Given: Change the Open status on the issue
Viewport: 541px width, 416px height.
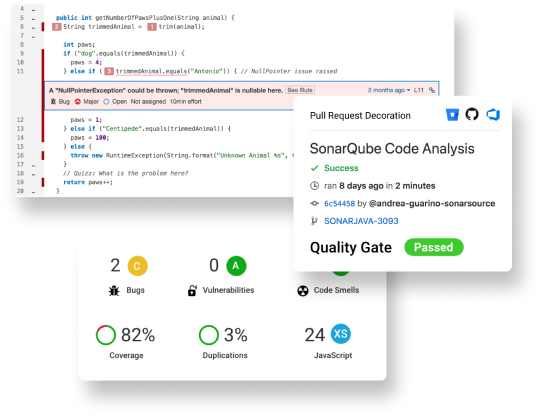Looking at the screenshot, I should [x=115, y=101].
